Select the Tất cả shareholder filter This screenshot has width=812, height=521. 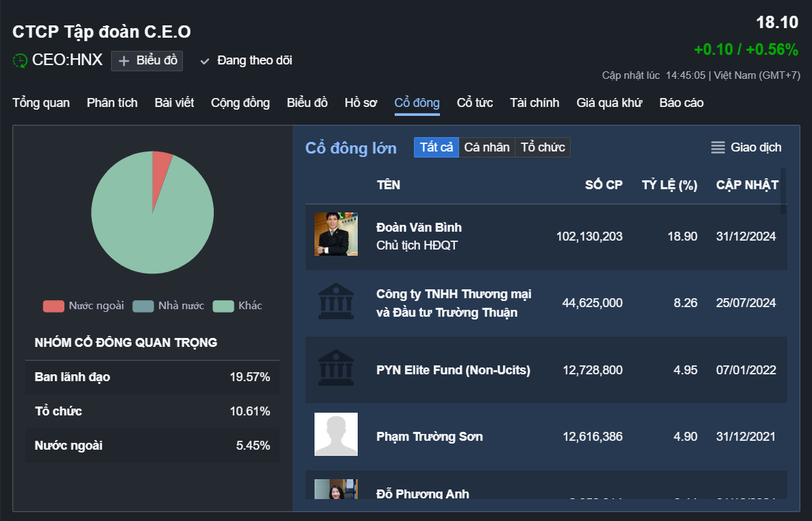436,147
